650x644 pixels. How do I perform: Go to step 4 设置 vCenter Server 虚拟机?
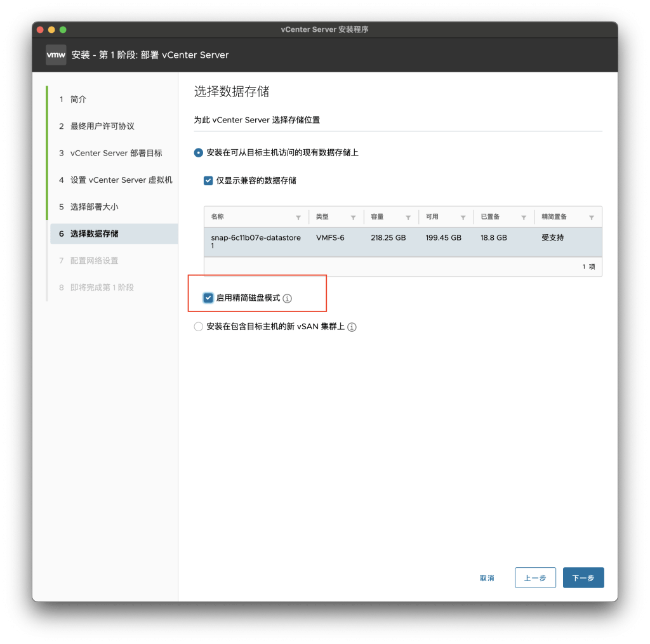[x=114, y=180]
